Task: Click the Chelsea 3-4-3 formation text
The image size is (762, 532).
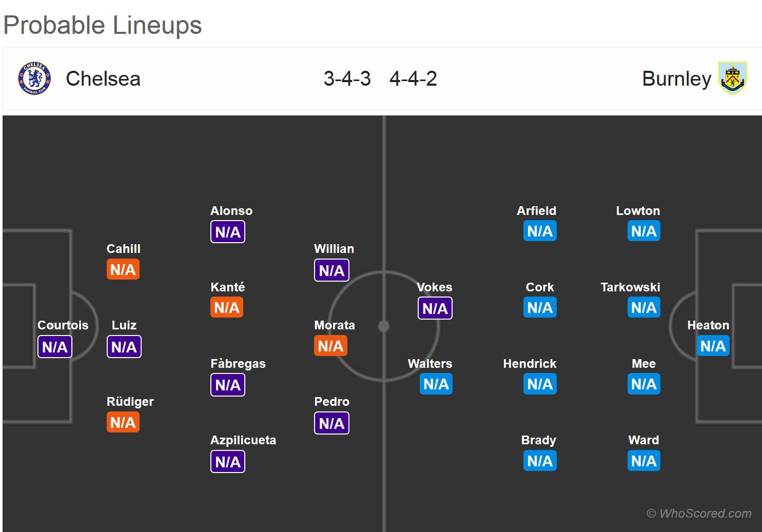Action: click(347, 78)
